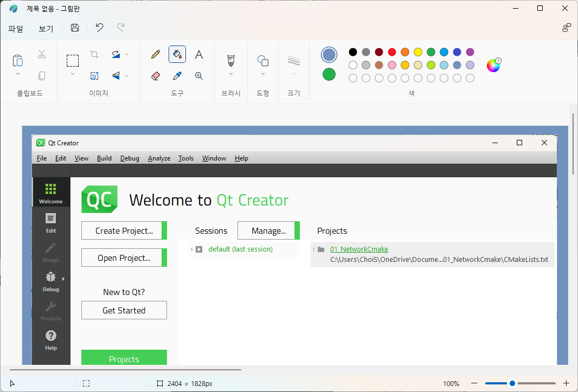This screenshot has width=578, height=392.
Task: Select the green Color 2 swatch
Action: tap(329, 74)
